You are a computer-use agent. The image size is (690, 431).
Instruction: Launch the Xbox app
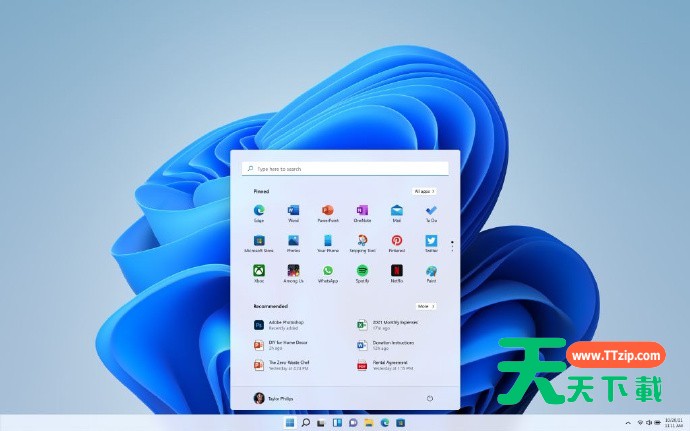click(259, 273)
